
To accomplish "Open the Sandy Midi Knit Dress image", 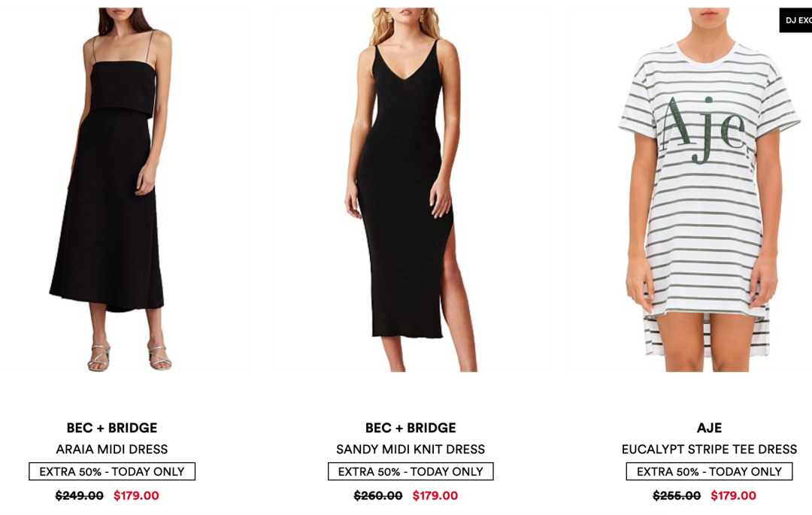I will [411, 189].
